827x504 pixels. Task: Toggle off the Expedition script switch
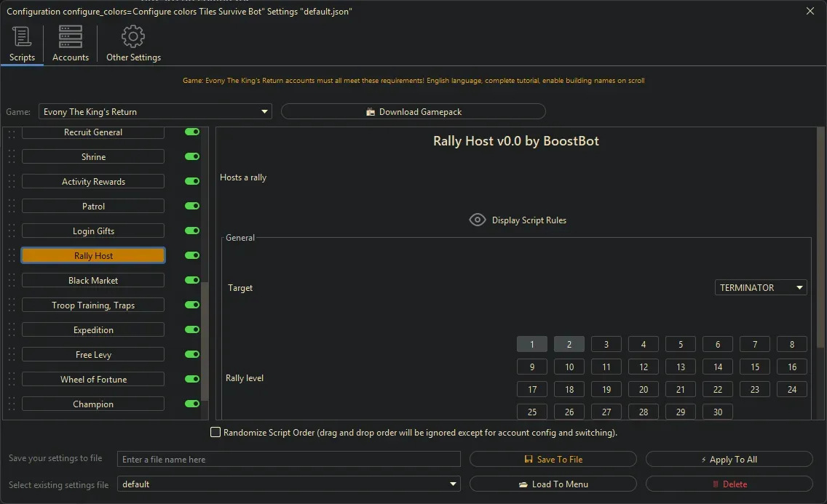[x=192, y=330]
